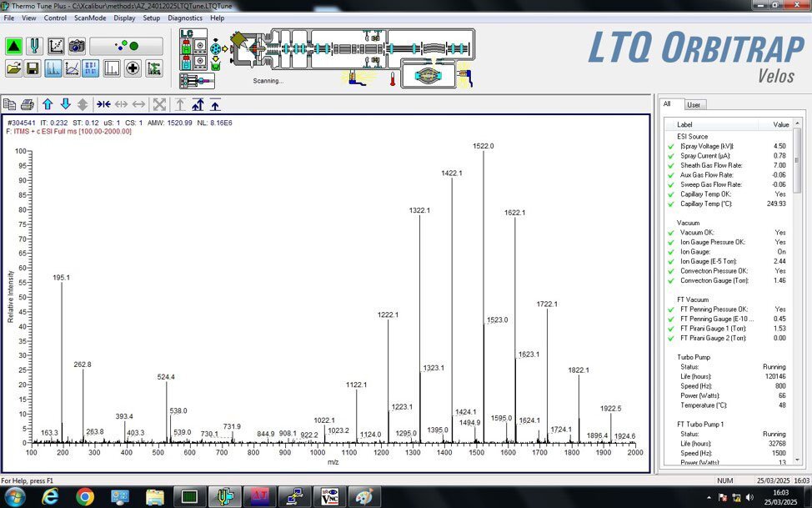812x508 pixels.
Task: Click the open folder icon
Action: click(x=14, y=68)
